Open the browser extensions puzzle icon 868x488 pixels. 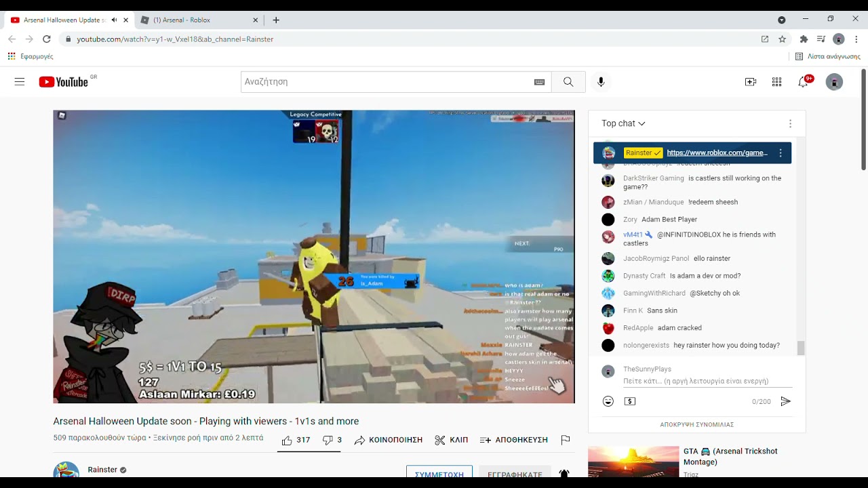[804, 39]
